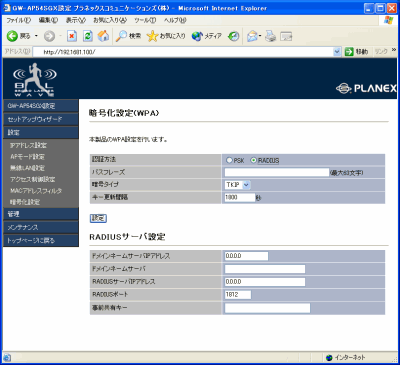Open アクセス制御設定 sidebar link
The height and width of the screenshot is (365, 400).
(32, 179)
